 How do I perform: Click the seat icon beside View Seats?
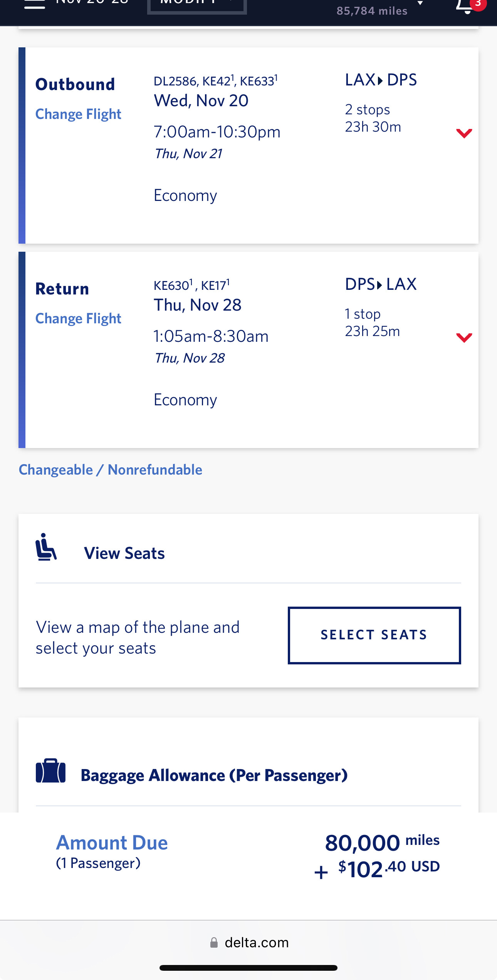click(x=46, y=547)
